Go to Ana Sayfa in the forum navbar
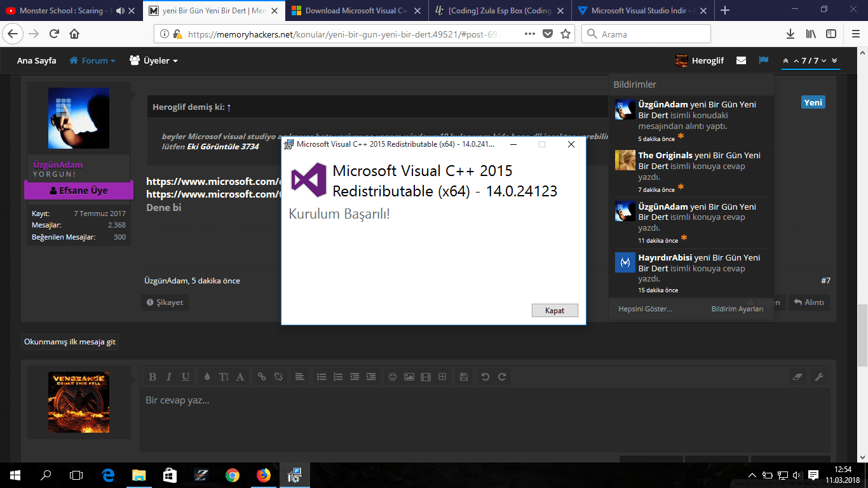The image size is (868, 488). click(37, 60)
